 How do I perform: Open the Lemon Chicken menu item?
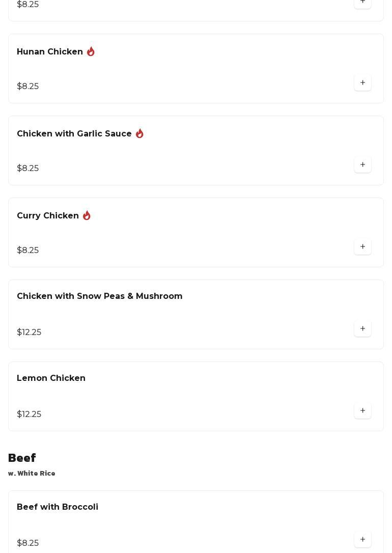[51, 378]
